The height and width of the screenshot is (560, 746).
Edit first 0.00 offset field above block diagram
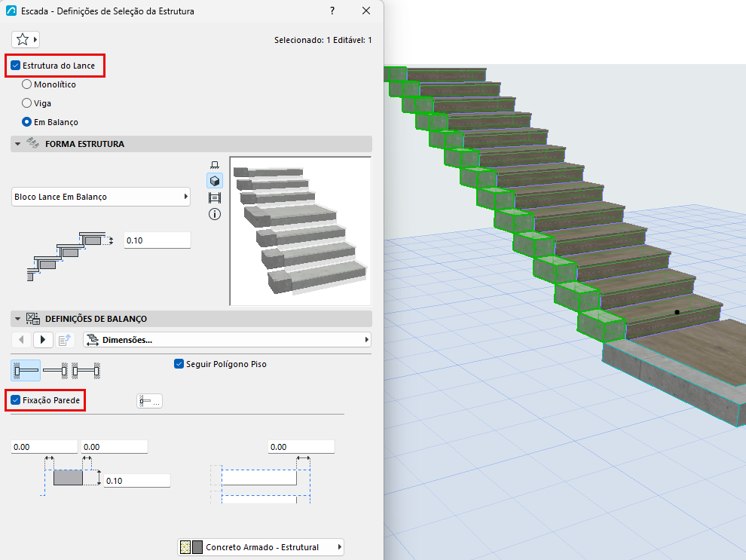click(x=44, y=447)
